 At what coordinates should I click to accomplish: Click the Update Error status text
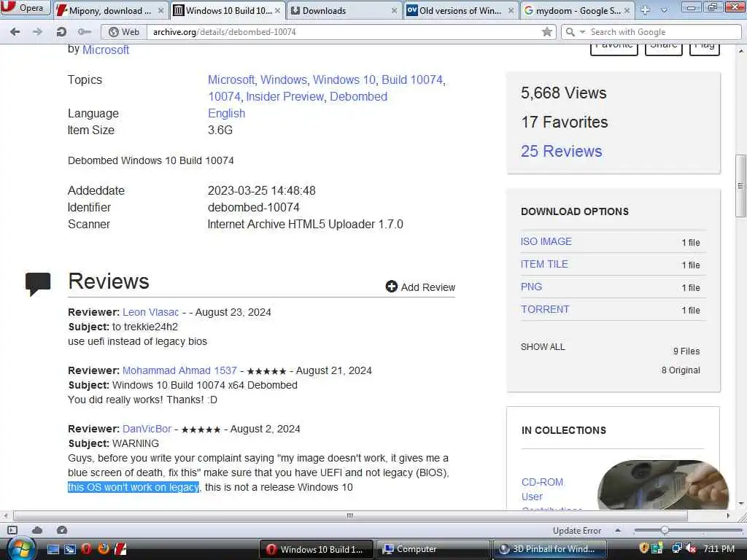tap(577, 531)
